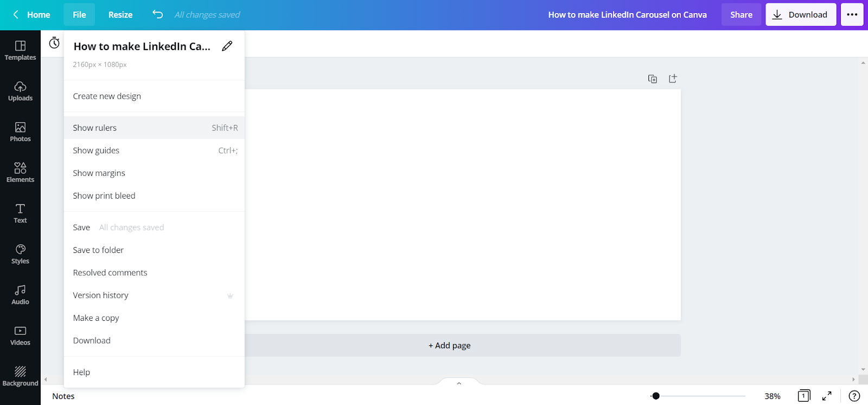Image resolution: width=868 pixels, height=405 pixels.
Task: Enter fullscreen presentation mode
Action: 827,396
